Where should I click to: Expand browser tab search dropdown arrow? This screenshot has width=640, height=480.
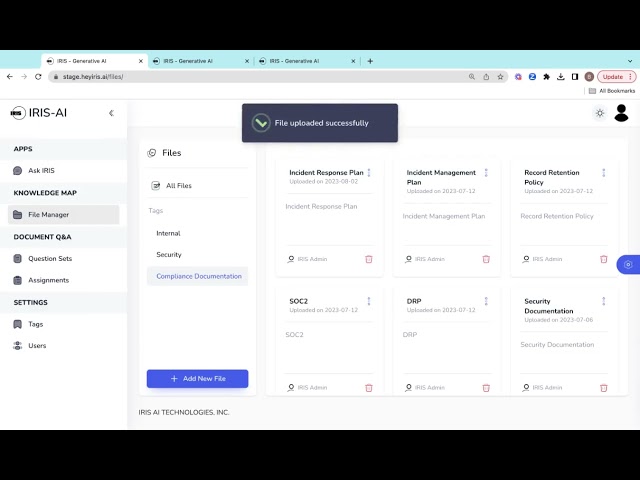(630, 61)
